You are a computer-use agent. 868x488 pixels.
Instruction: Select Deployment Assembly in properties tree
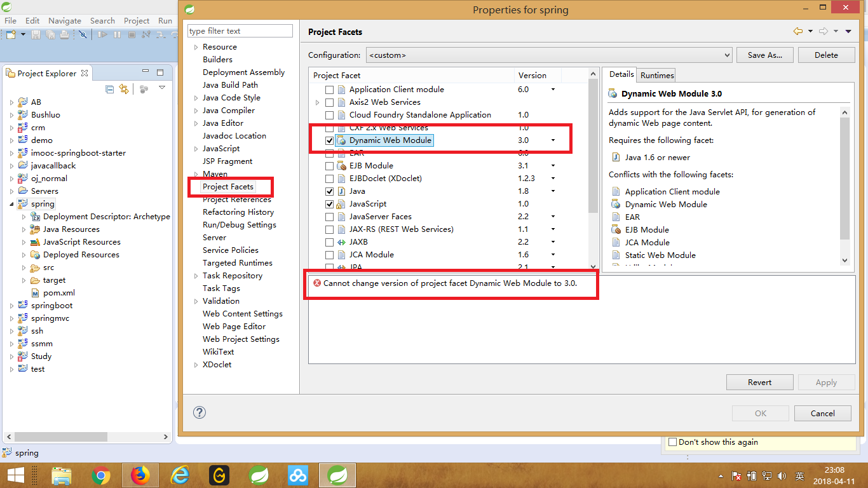[243, 72]
